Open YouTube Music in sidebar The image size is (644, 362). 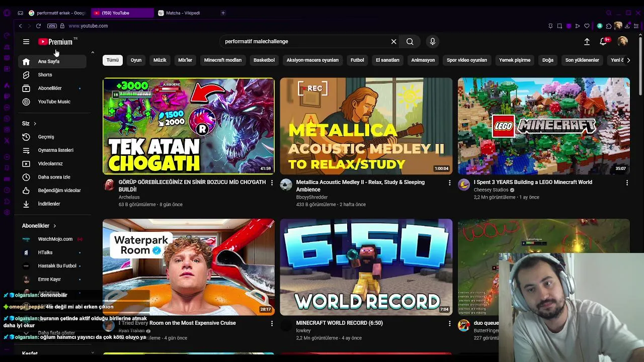tap(52, 102)
